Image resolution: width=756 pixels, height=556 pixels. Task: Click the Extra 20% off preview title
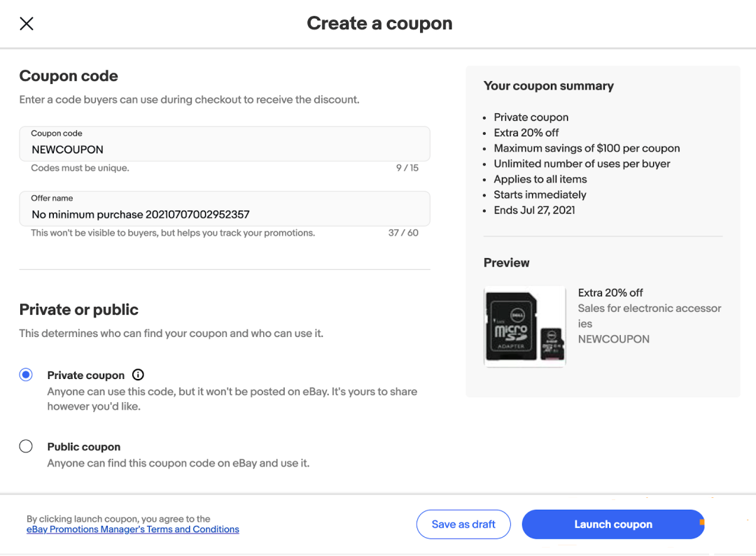(610, 293)
